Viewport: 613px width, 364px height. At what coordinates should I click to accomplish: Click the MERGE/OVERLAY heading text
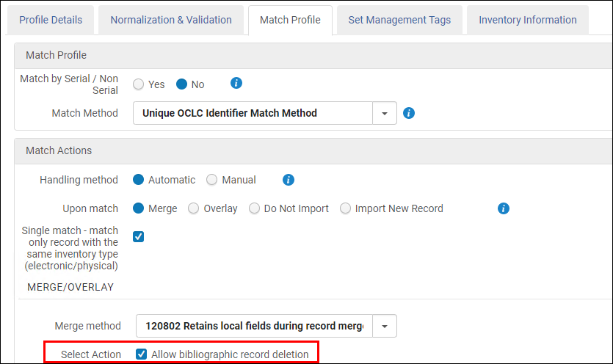(x=70, y=287)
